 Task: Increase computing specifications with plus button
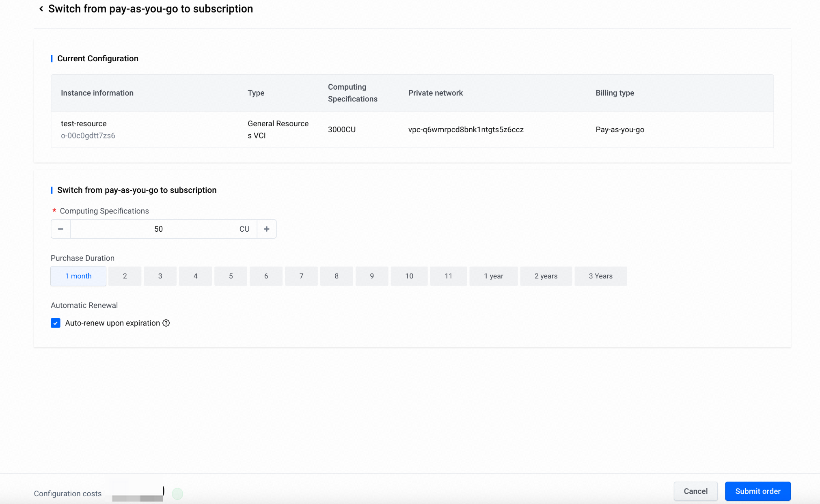(x=267, y=229)
